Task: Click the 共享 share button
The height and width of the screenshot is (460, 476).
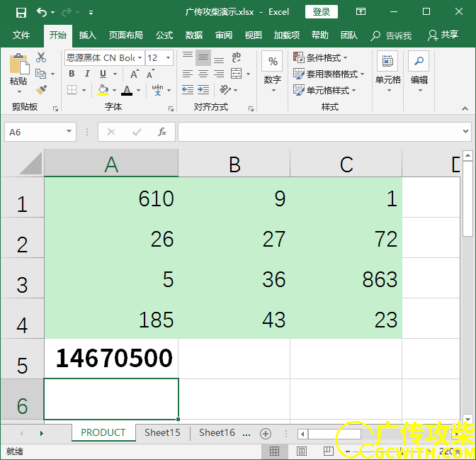Action: pyautogui.click(x=443, y=35)
